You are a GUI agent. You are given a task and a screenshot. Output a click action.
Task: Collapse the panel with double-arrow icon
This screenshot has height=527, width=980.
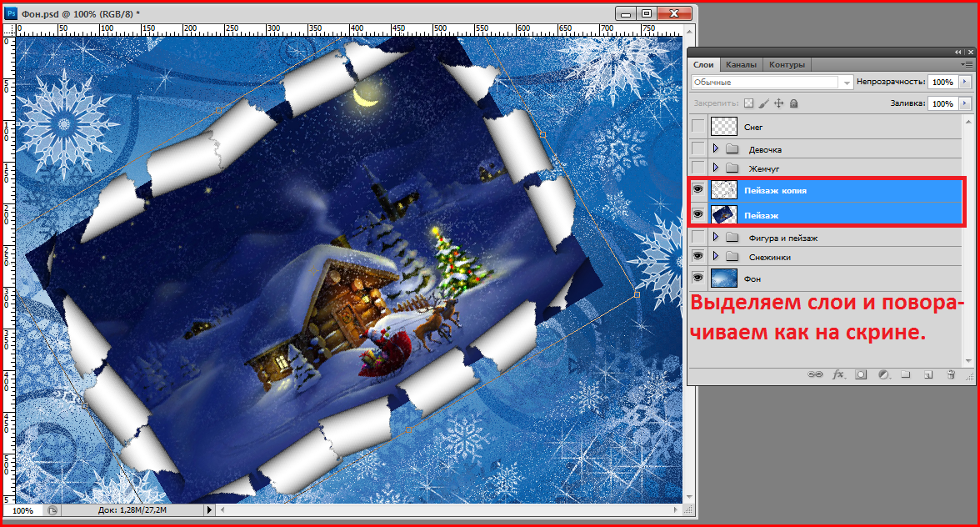[x=958, y=53]
